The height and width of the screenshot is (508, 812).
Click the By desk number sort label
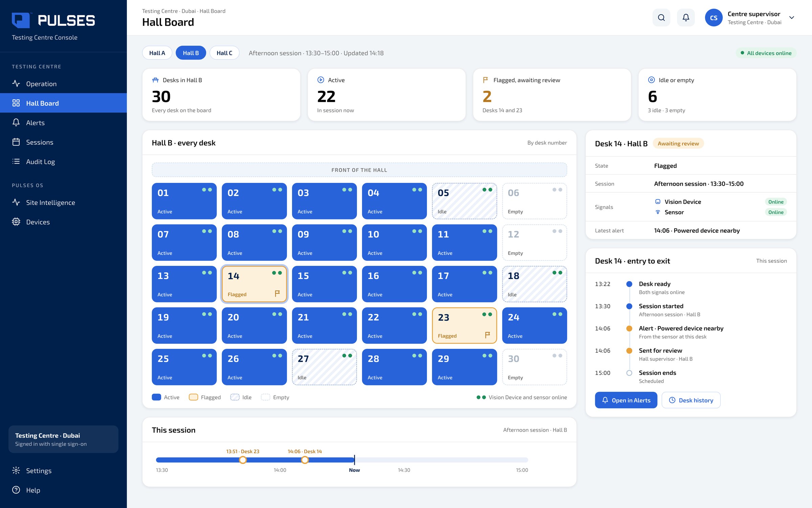tap(547, 143)
